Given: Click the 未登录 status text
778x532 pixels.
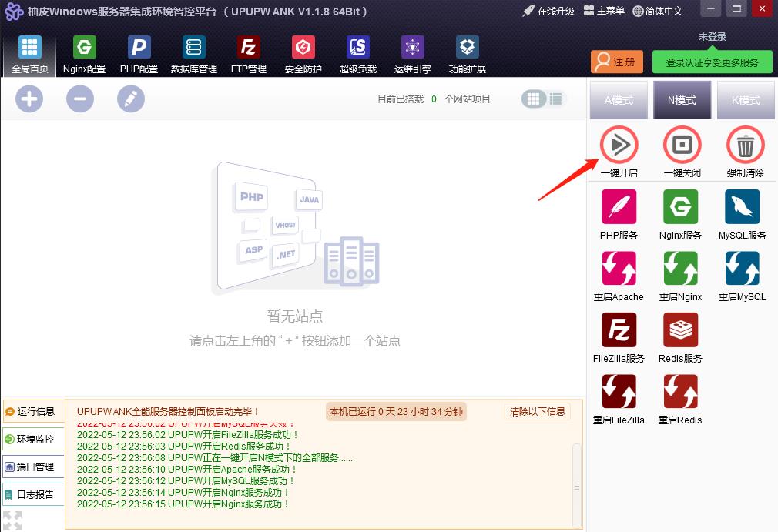Looking at the screenshot, I should click(x=712, y=37).
